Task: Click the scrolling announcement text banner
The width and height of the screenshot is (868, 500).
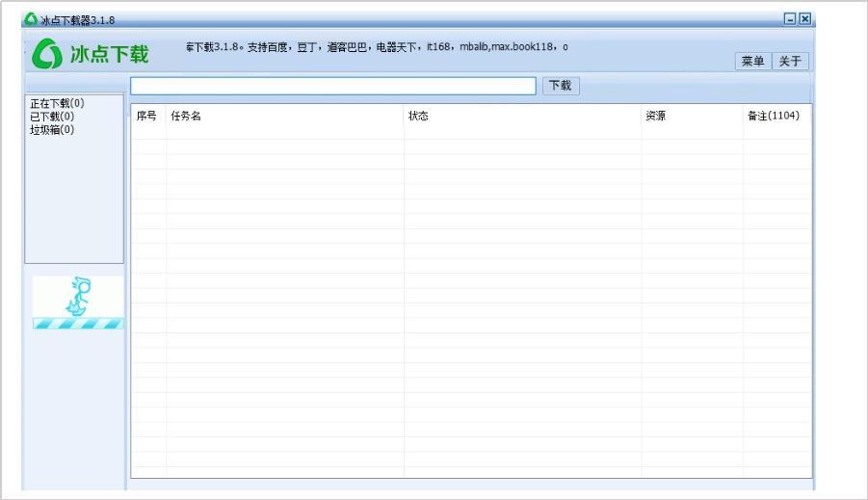Action: click(377, 47)
